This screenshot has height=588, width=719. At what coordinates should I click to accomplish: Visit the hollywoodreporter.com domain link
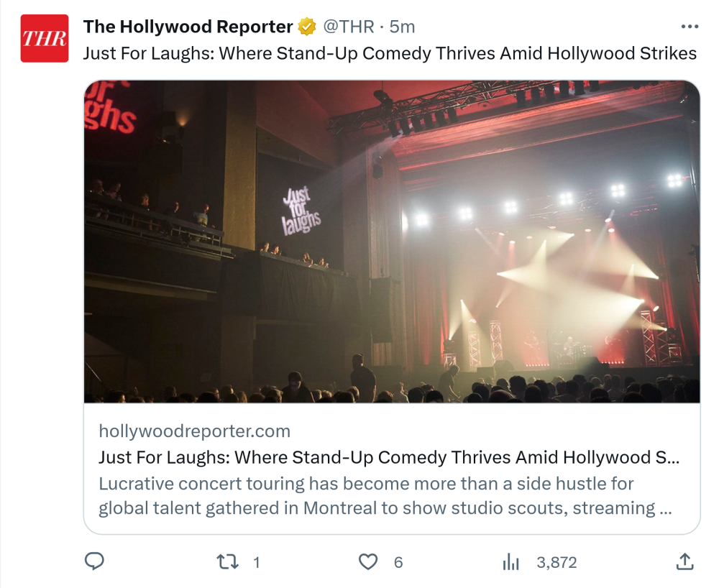(x=194, y=431)
